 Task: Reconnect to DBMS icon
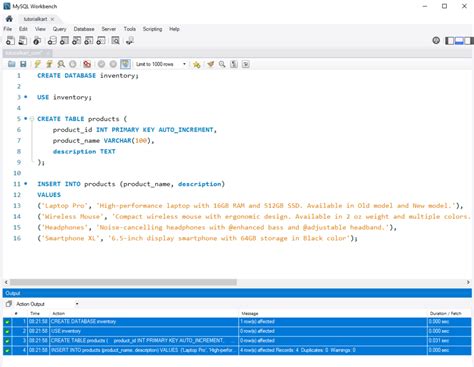click(130, 41)
